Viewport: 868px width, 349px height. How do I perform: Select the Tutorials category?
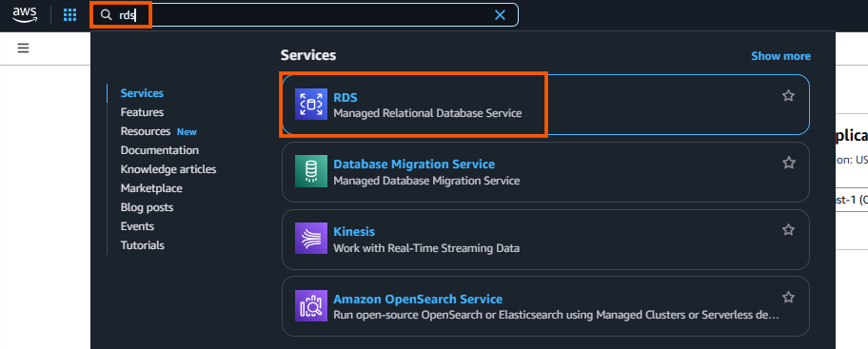coord(142,245)
